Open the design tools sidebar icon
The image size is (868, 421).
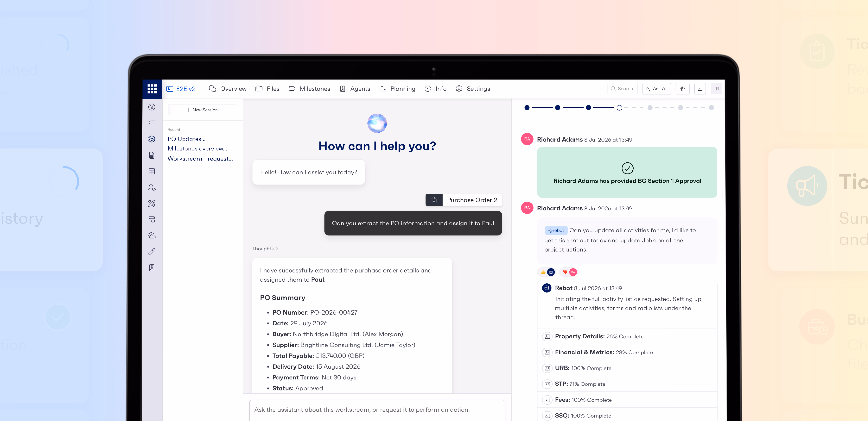click(152, 203)
